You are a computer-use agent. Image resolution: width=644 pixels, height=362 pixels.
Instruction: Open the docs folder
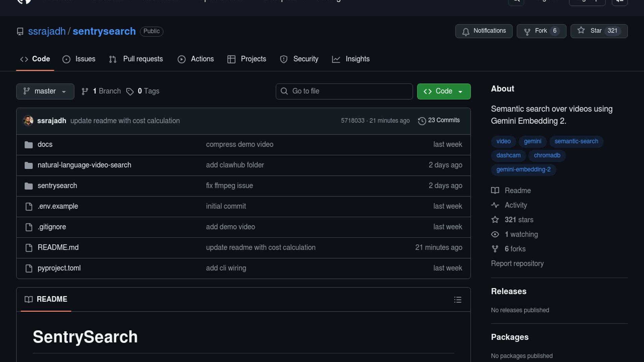click(x=45, y=144)
